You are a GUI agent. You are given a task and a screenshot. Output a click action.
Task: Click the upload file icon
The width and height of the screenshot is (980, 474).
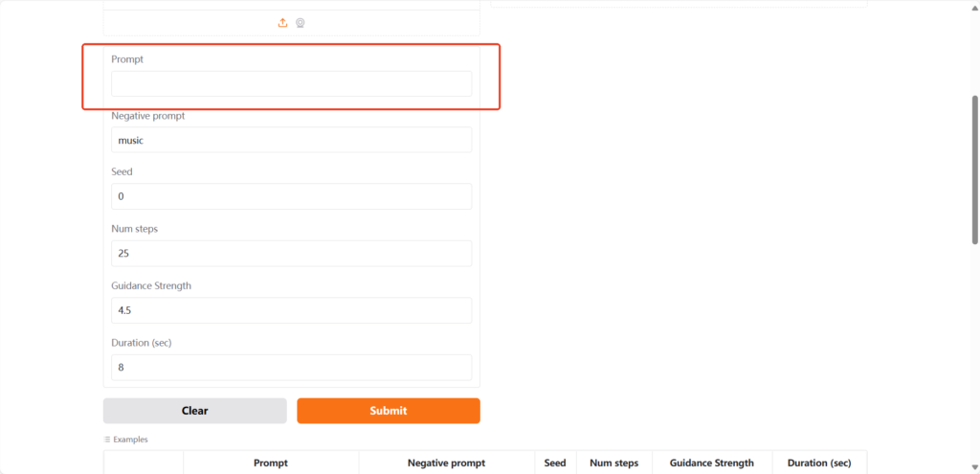pos(282,23)
